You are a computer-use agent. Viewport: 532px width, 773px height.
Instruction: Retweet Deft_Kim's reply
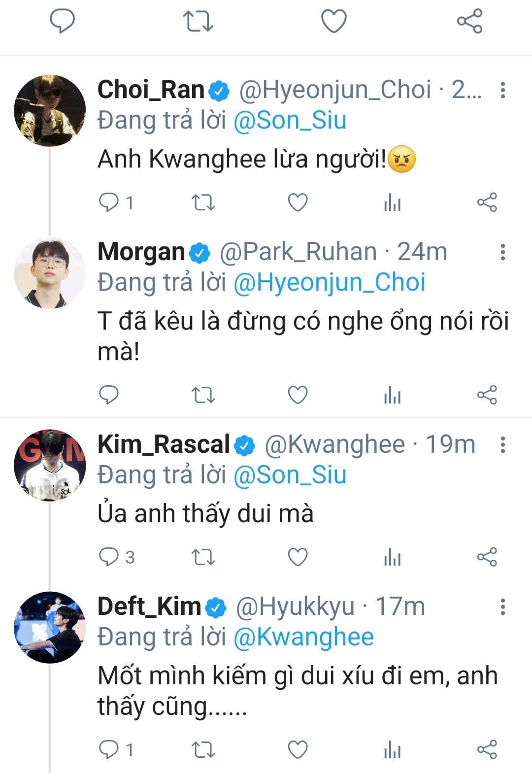203,749
